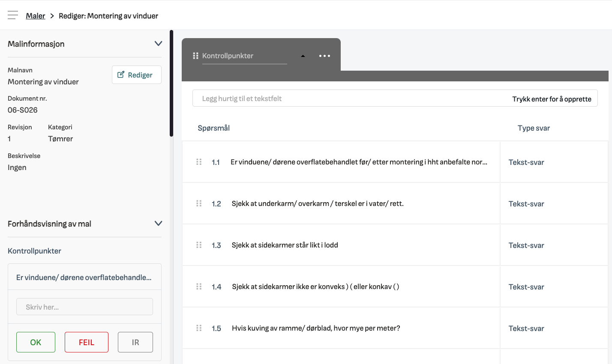The height and width of the screenshot is (364, 612).
Task: Click drag handle for question 1.1
Action: coord(199,162)
